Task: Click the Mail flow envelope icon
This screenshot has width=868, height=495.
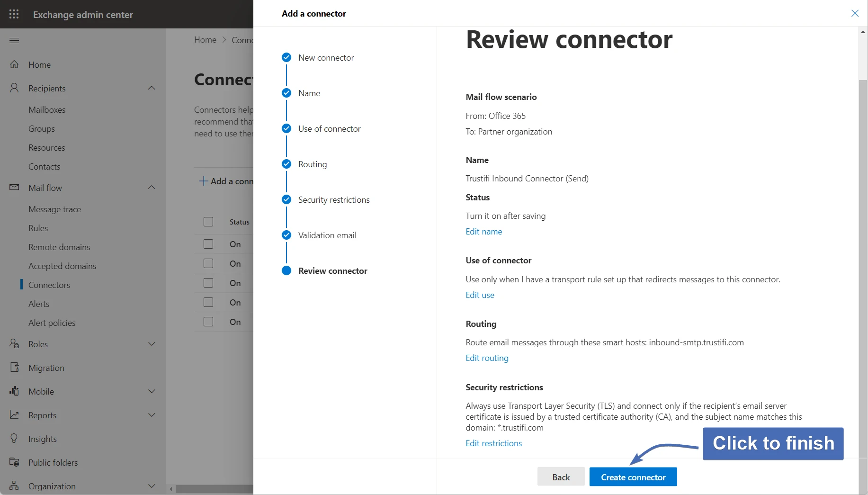Action: coord(14,188)
